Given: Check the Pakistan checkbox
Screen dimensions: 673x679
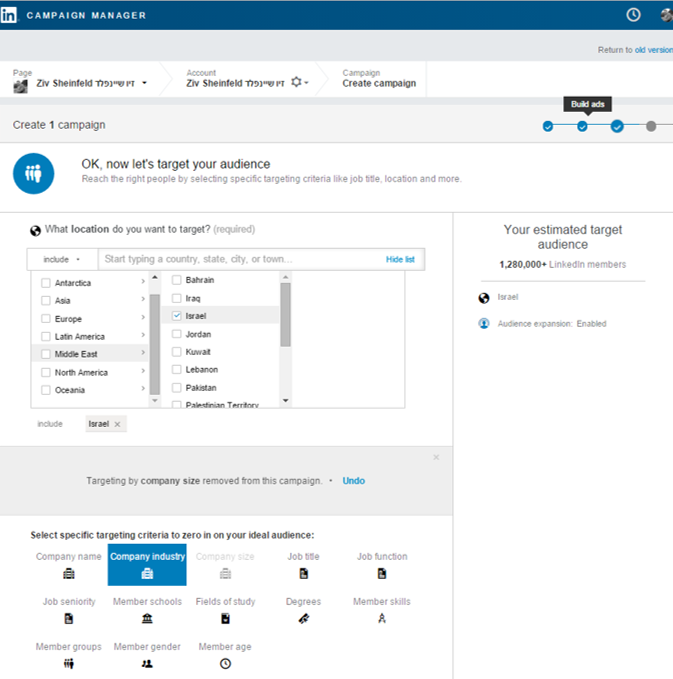Looking at the screenshot, I should pos(176,388).
